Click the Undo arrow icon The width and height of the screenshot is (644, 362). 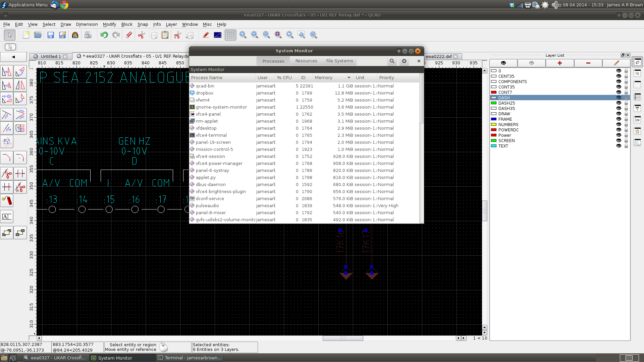point(104,35)
